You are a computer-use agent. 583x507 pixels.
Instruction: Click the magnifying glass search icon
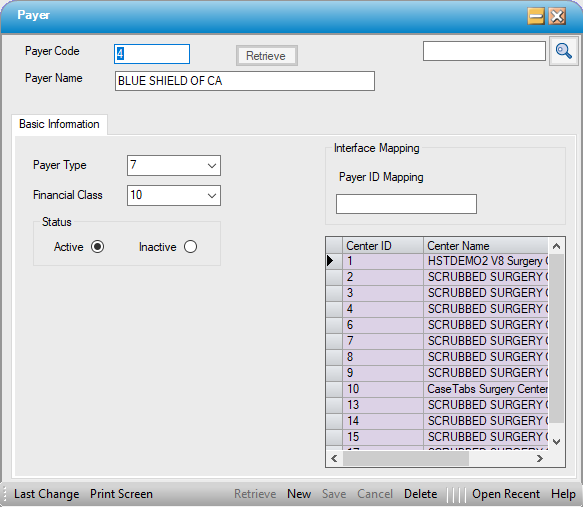(564, 51)
